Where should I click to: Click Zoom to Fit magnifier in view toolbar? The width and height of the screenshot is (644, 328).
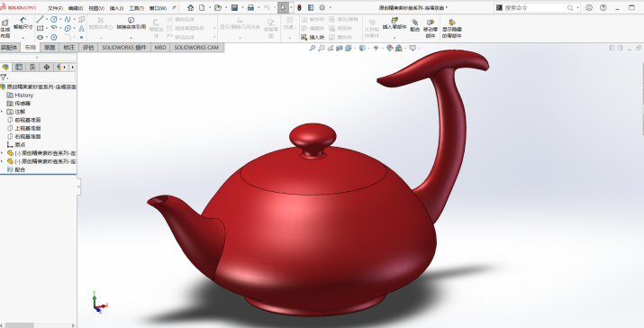(313, 48)
